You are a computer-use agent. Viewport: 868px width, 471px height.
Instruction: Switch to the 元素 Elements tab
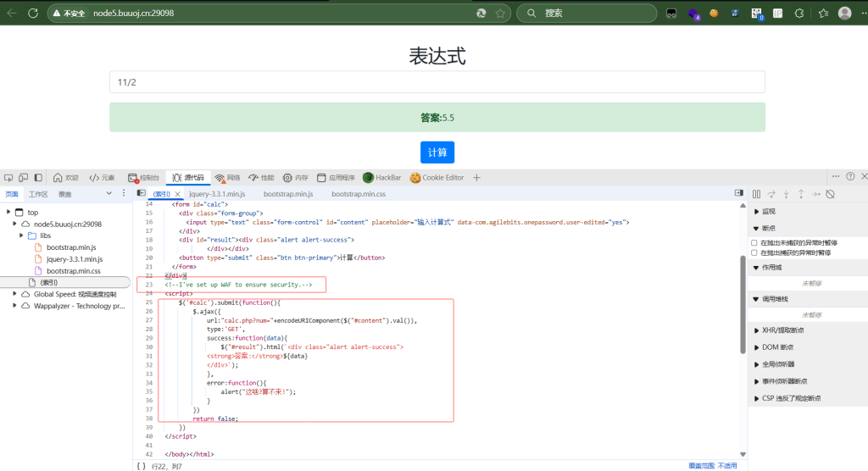[102, 178]
